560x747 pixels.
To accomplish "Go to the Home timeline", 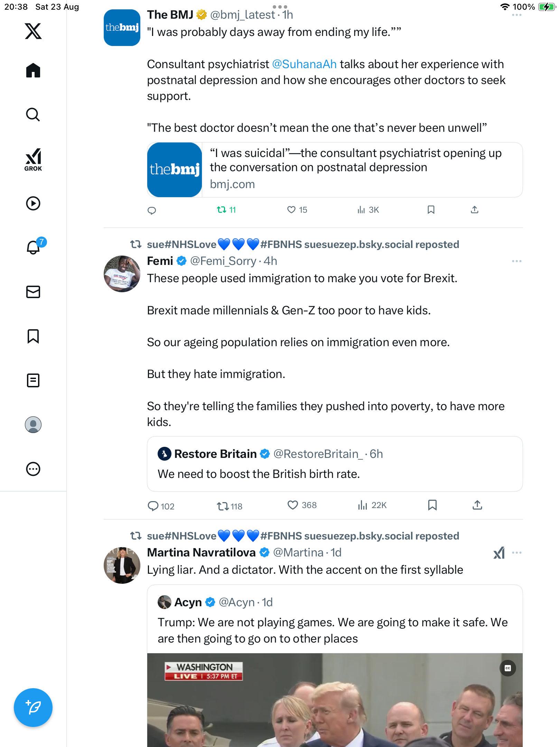I will 33,71.
